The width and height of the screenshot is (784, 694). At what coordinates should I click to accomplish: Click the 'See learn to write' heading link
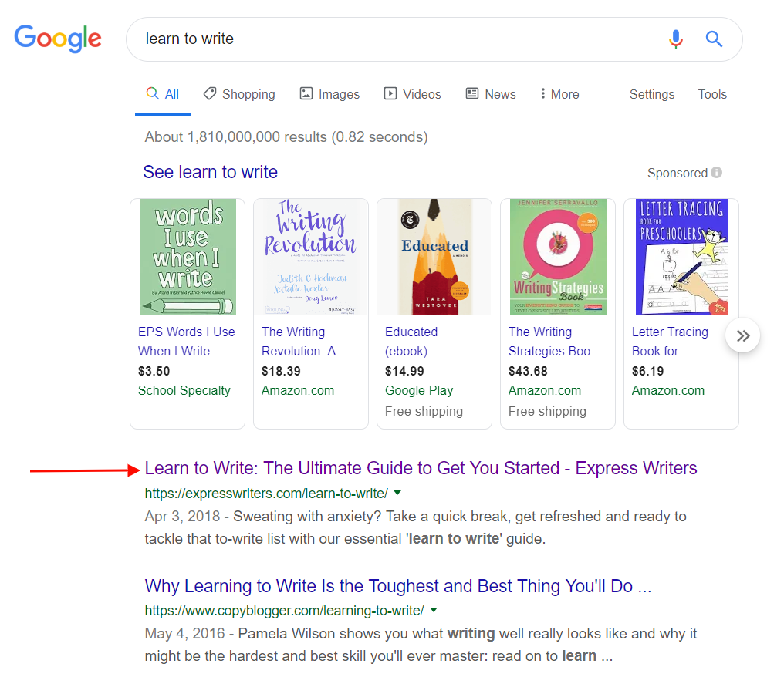click(x=210, y=172)
